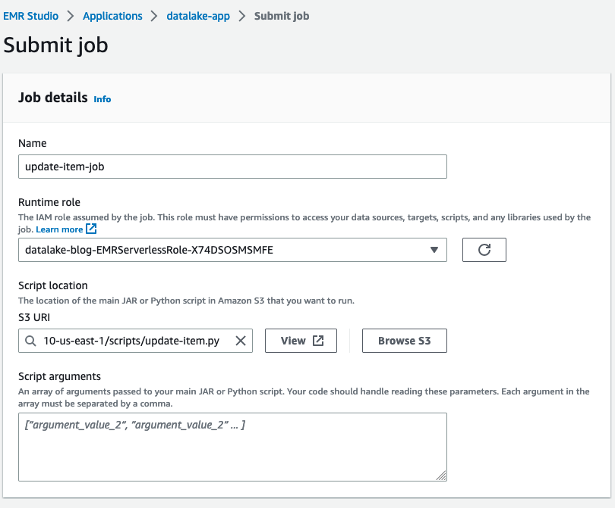The image size is (615, 508).
Task: Click the View script button
Action: coord(301,341)
